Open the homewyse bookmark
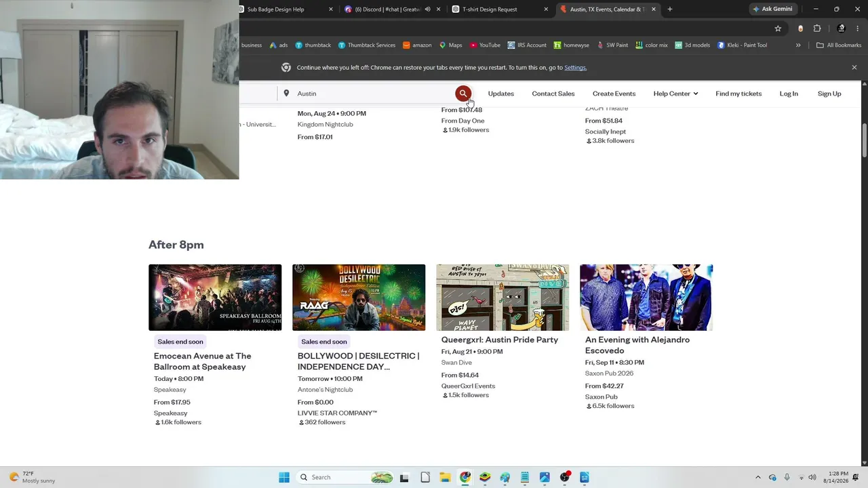Screen dimensions: 868x488 tap(571, 45)
